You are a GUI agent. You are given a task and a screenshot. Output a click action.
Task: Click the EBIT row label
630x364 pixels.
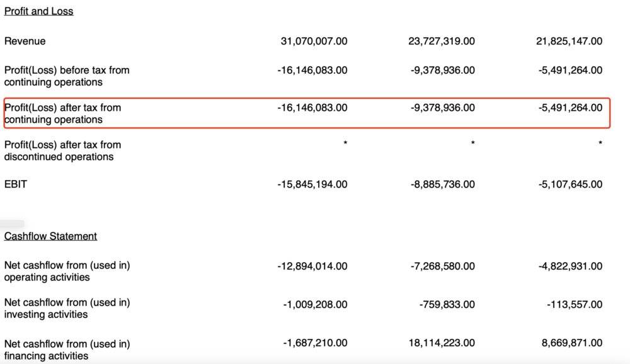tap(16, 185)
